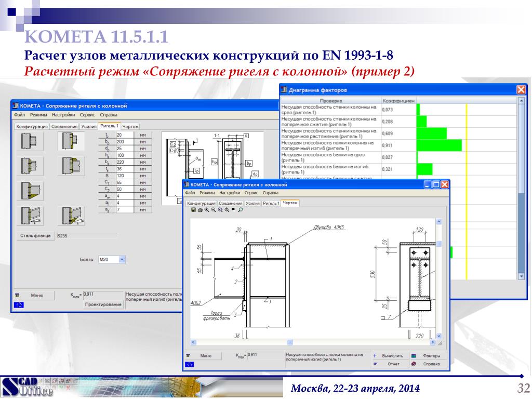Open Меню button in front window
The width and height of the screenshot is (532, 399).
coord(203,356)
